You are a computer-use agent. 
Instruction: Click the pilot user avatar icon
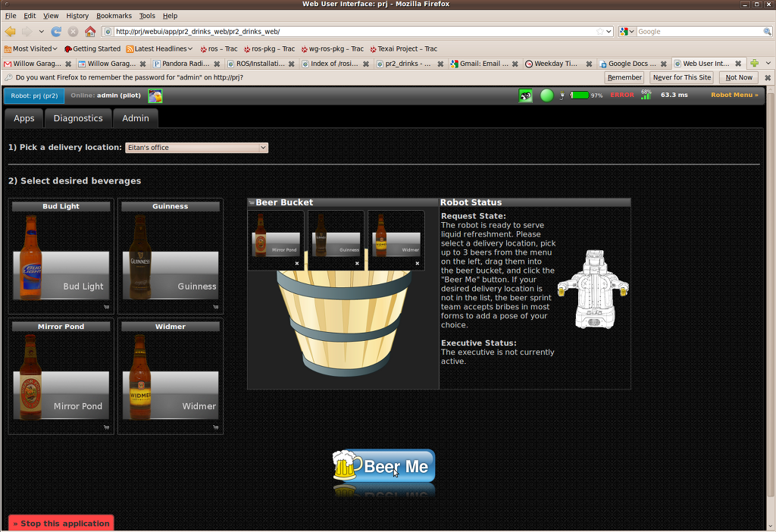tap(155, 95)
